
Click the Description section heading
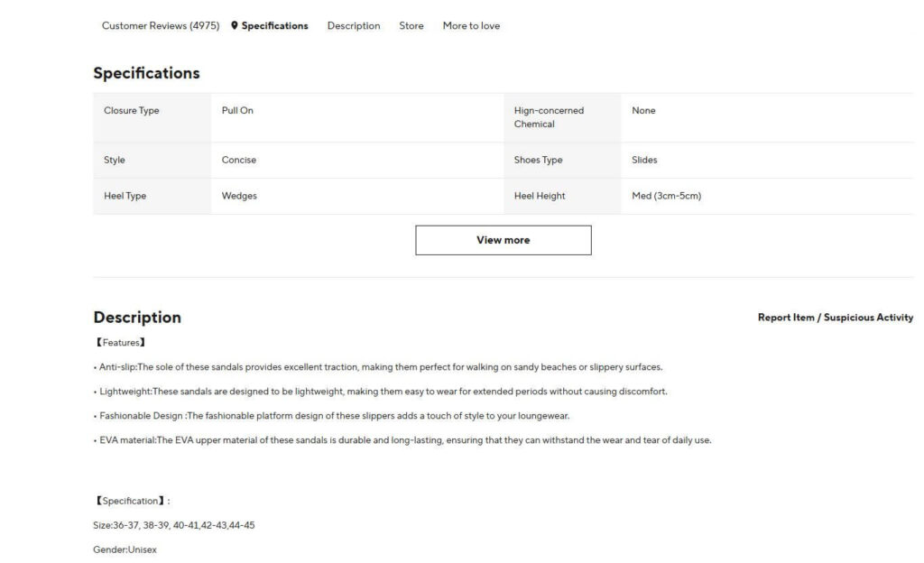(137, 318)
